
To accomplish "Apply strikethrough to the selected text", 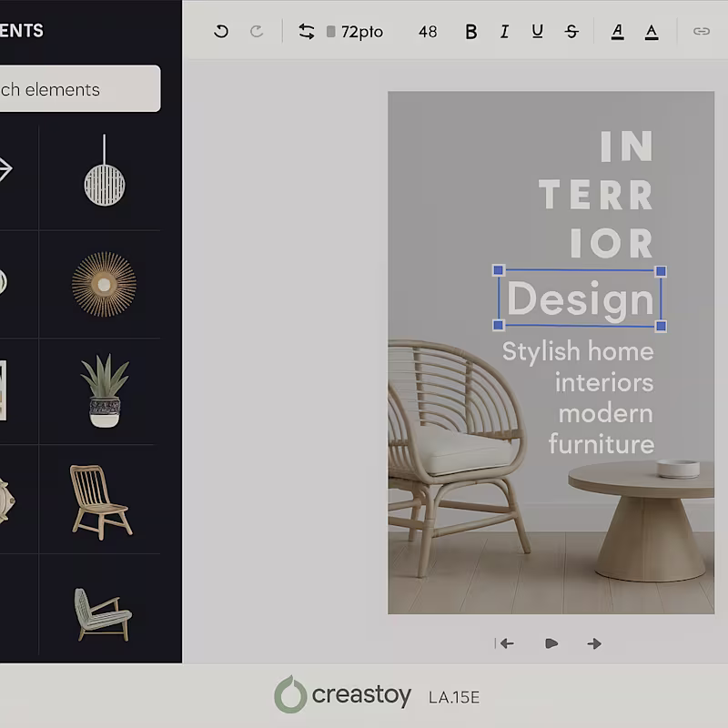I will pyautogui.click(x=571, y=30).
